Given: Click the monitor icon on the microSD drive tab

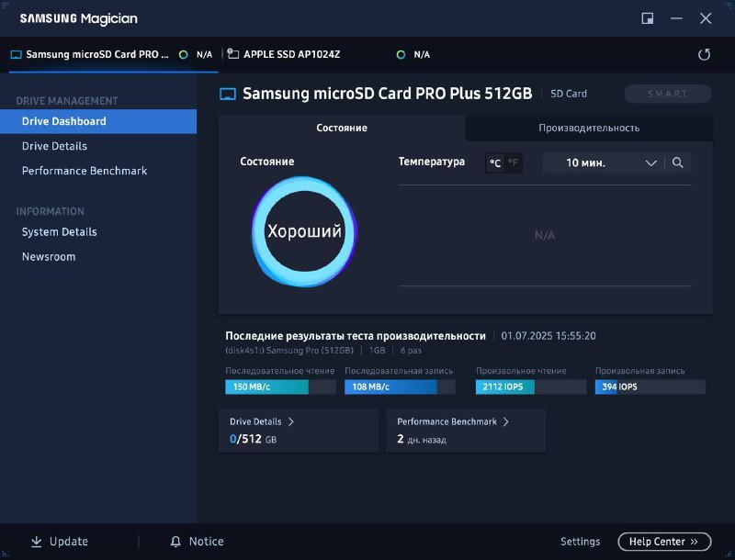Looking at the screenshot, I should click(15, 54).
